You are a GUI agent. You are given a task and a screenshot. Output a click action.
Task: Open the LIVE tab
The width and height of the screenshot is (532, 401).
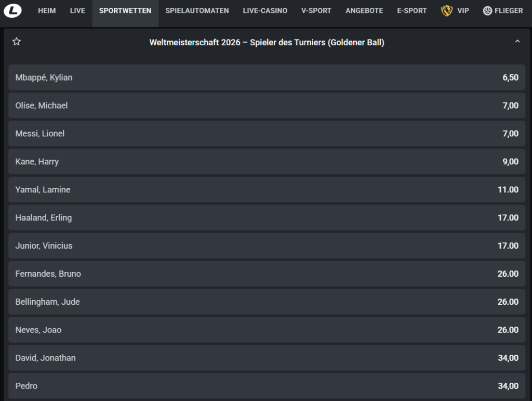pos(77,11)
